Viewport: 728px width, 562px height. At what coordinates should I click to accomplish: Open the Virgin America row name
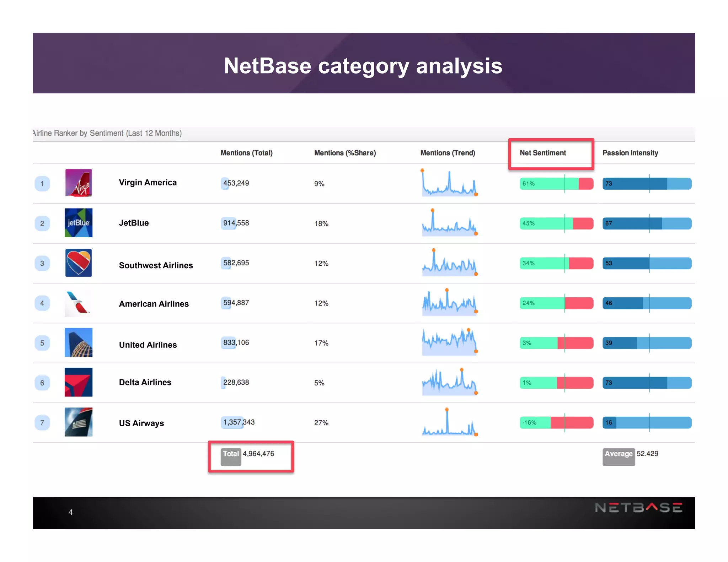tap(148, 182)
